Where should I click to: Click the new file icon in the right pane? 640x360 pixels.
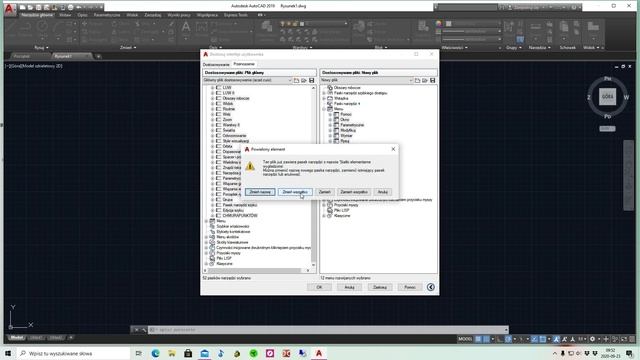pos(417,80)
